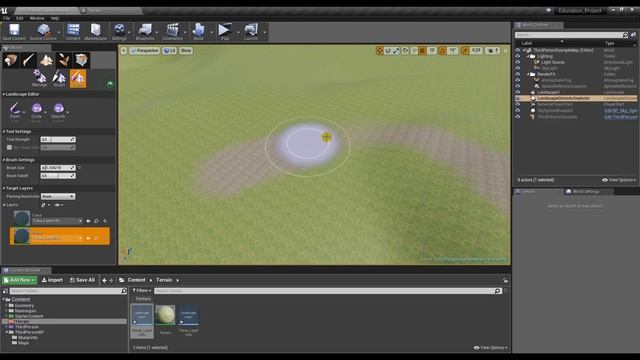Open the Edit BP_Sky_Sphere link

tap(620, 111)
